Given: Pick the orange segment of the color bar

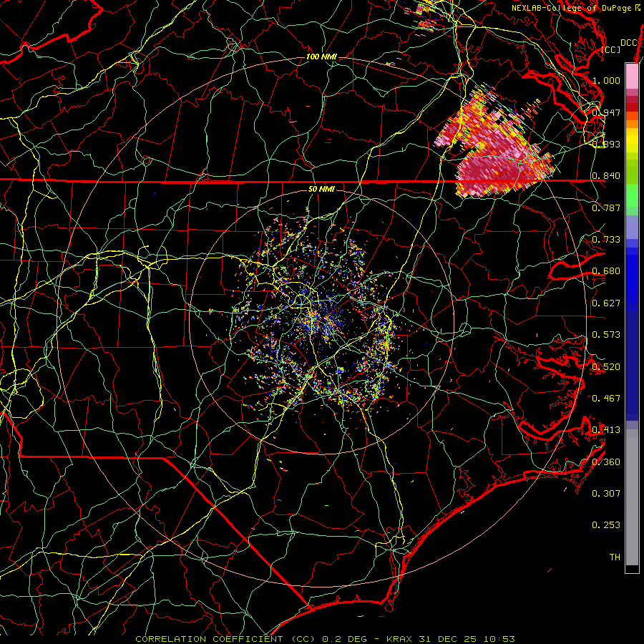Looking at the screenshot, I should pyautogui.click(x=632, y=124).
